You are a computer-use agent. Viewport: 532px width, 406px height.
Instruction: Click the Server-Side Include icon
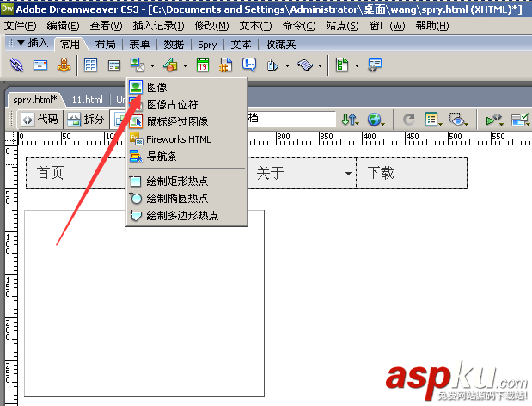tap(226, 65)
